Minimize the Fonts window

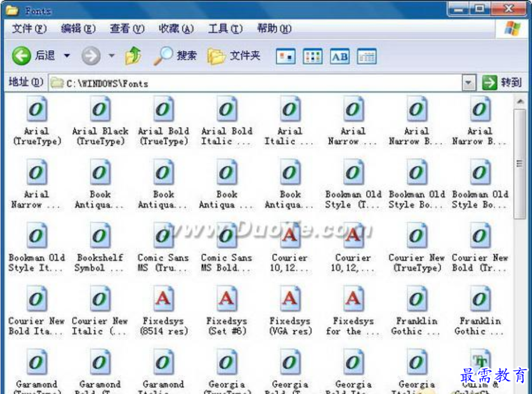(x=459, y=9)
